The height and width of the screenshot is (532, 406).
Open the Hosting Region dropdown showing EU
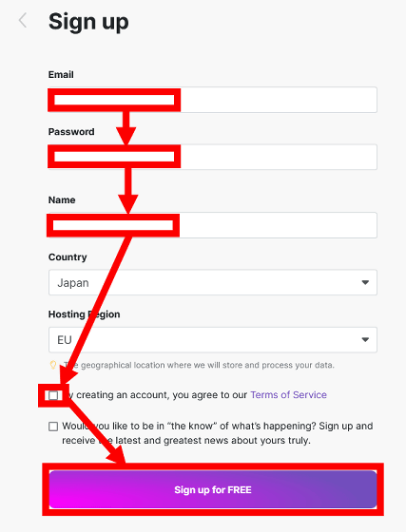click(213, 340)
